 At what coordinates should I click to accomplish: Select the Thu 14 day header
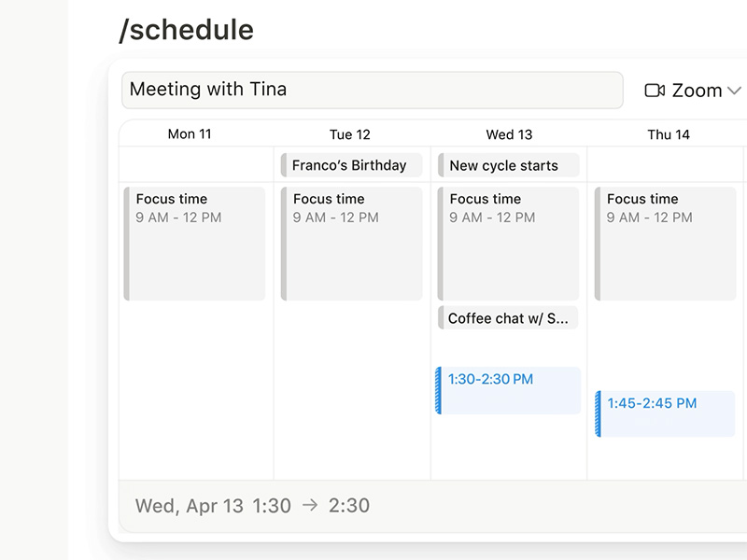pos(669,134)
